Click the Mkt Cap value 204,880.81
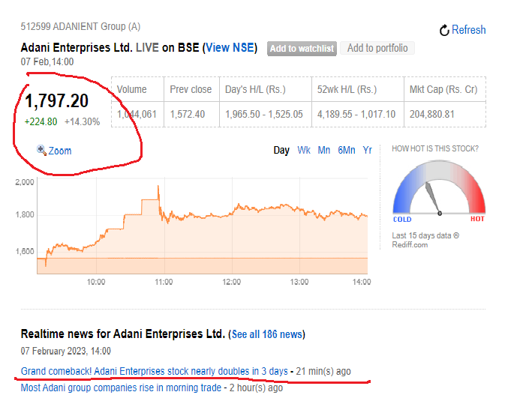This screenshot has height=398, width=532. [x=432, y=114]
